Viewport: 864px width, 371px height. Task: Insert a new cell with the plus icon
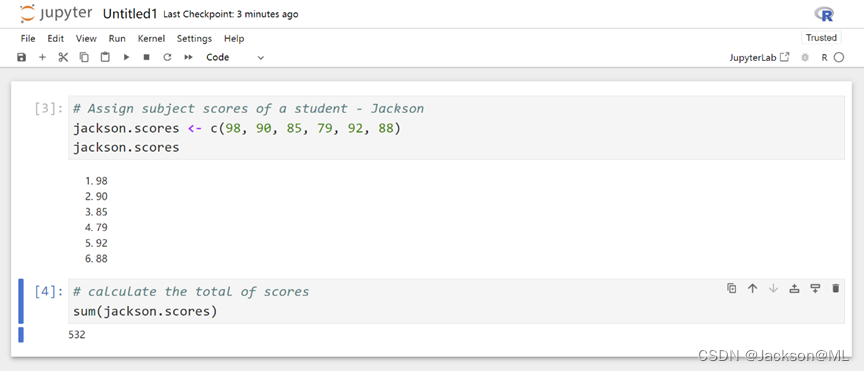(42, 57)
